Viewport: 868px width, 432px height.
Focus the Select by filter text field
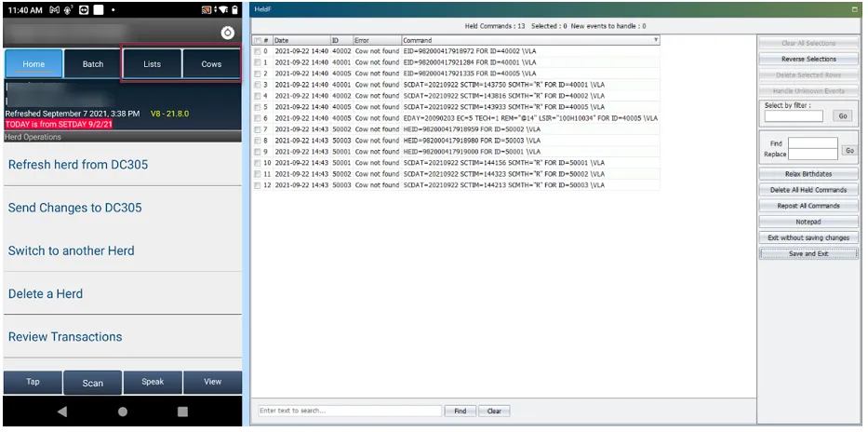point(794,116)
